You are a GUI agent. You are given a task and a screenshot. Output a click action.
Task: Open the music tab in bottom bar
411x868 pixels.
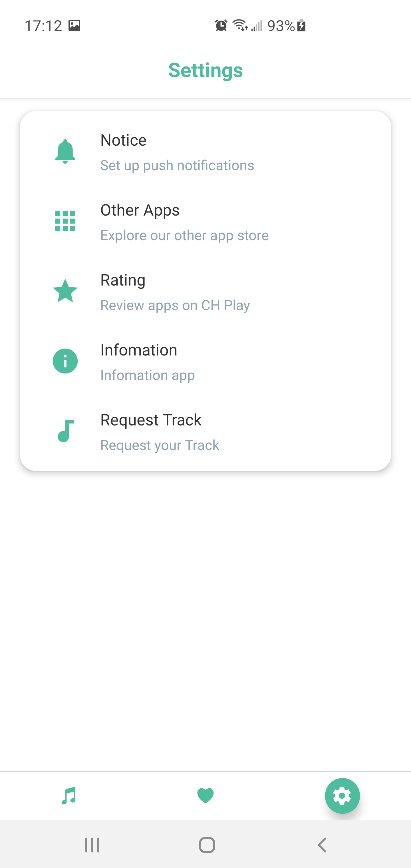click(69, 795)
